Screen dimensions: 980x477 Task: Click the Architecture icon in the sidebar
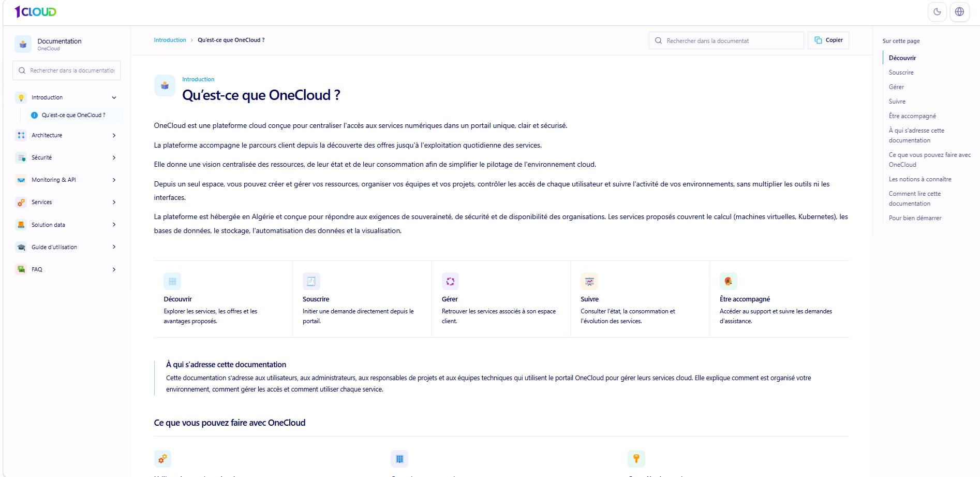coord(21,135)
